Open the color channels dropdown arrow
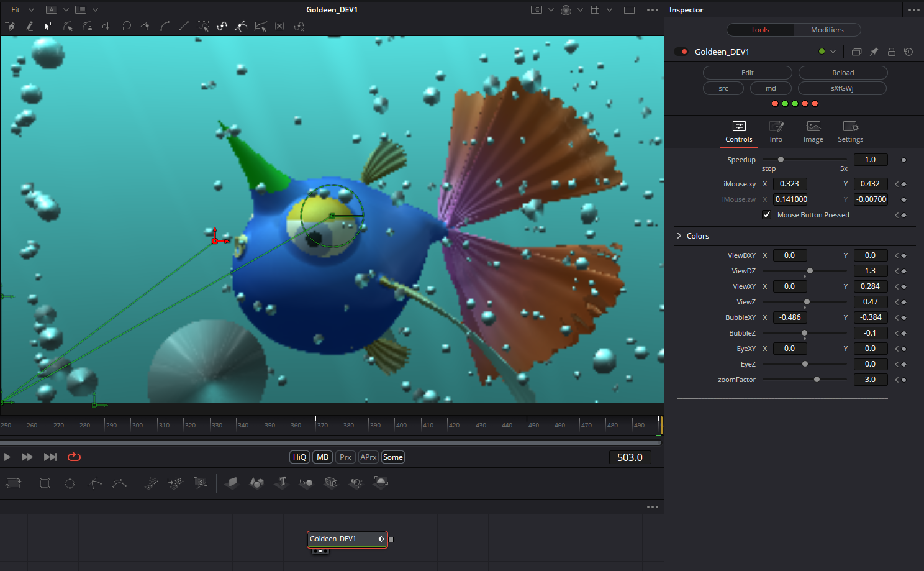924x571 pixels. coord(580,10)
